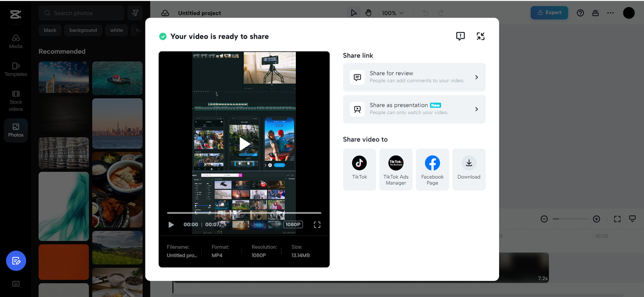Click the undo arrow

tap(426, 13)
